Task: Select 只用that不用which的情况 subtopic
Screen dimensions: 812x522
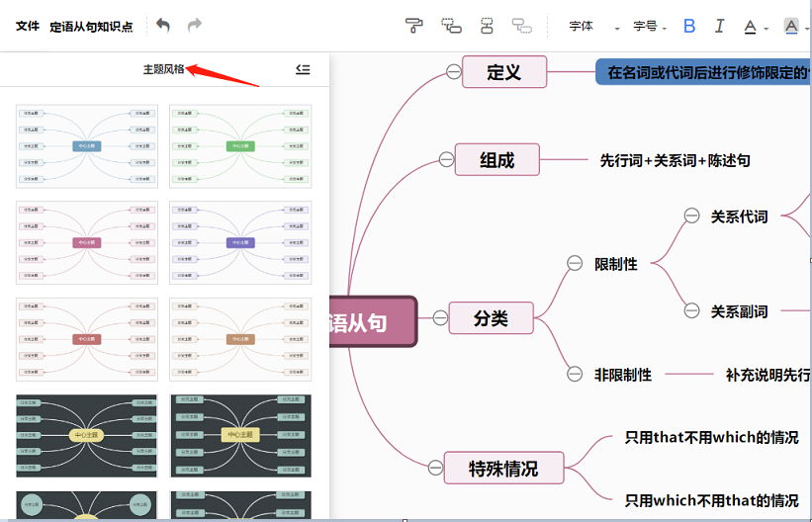Action: (712, 438)
